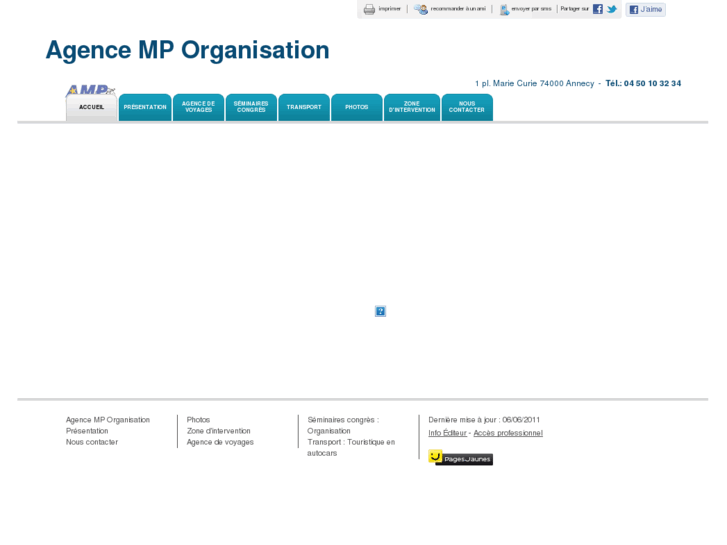
Task: Click the recommander à un ami icon
Action: point(421,9)
